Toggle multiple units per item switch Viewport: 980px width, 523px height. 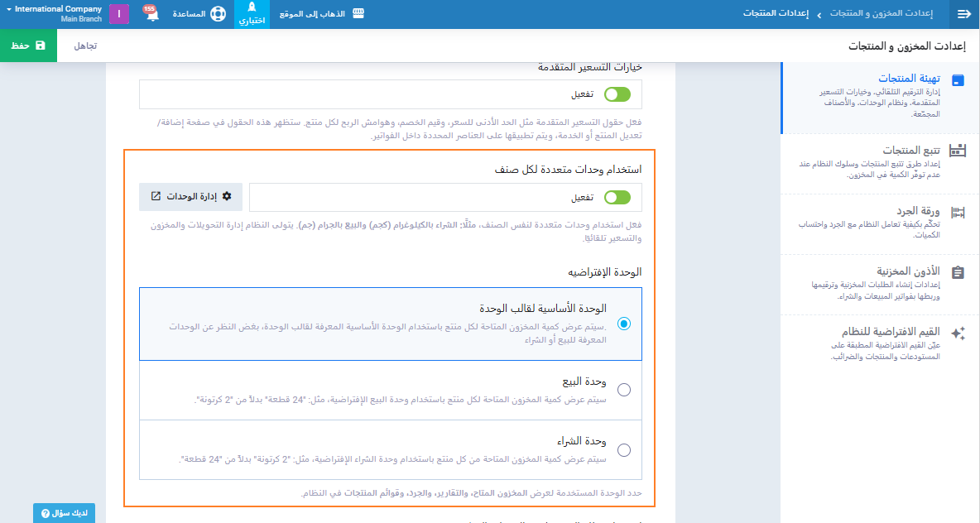click(x=617, y=198)
